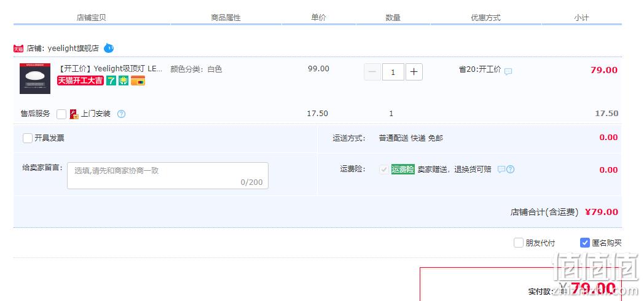Open the blue Wangwang chat icon
Screen dimensions: 644x301
coord(108,48)
